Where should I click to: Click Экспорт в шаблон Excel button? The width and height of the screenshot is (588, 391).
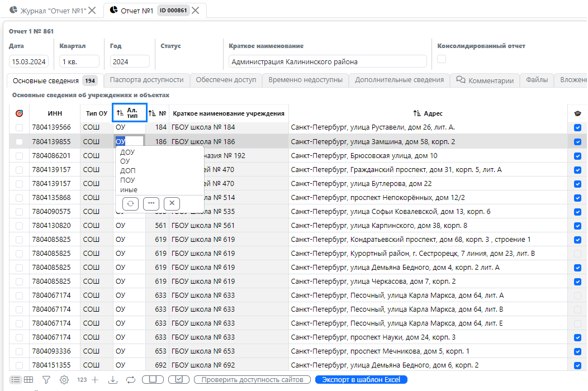click(x=361, y=380)
